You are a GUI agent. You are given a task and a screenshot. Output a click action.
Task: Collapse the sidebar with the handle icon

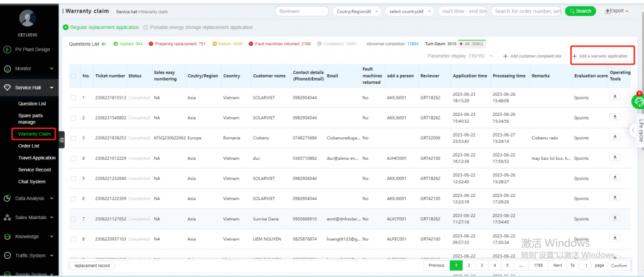(x=62, y=140)
